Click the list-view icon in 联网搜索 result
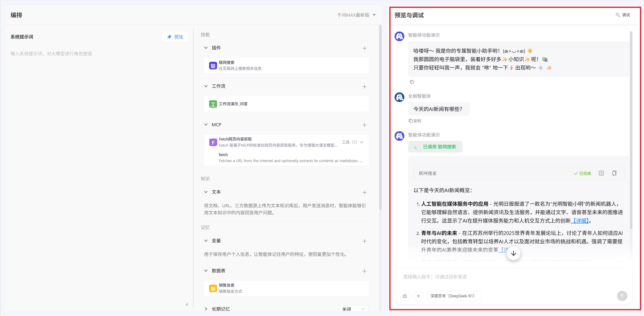The height and width of the screenshot is (316, 644). pyautogui.click(x=601, y=173)
